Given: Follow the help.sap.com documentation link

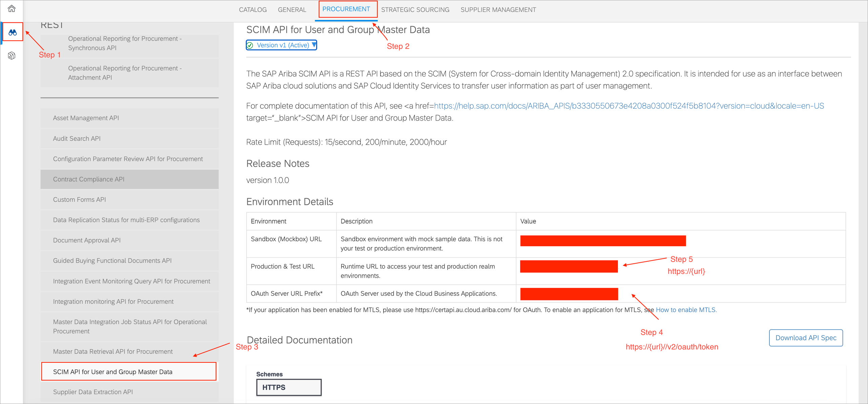Looking at the screenshot, I should (x=629, y=106).
